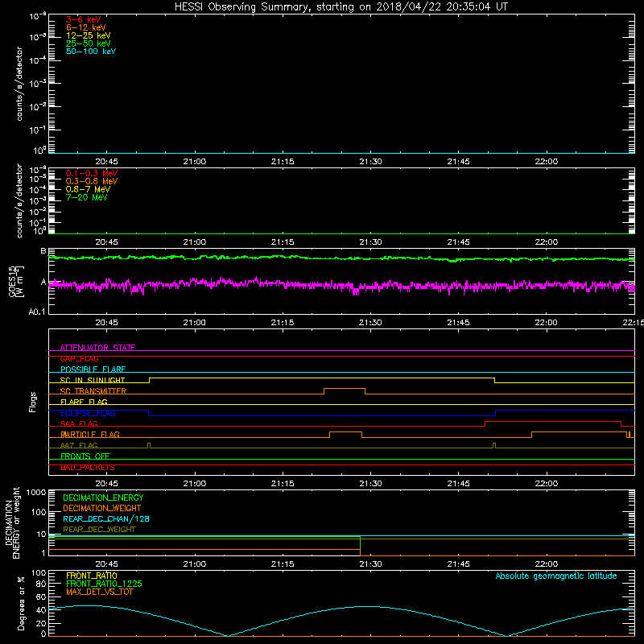This screenshot has height=644, width=644.
Task: Click the DECIMATION_WEIGHT legend label
Action: coord(102,508)
